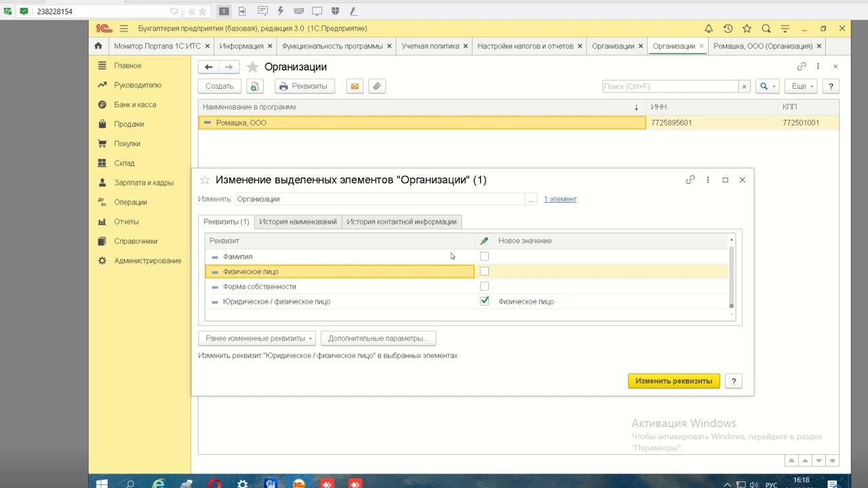Add the Изменение выделенных элементов dialog to favorites

[205, 180]
